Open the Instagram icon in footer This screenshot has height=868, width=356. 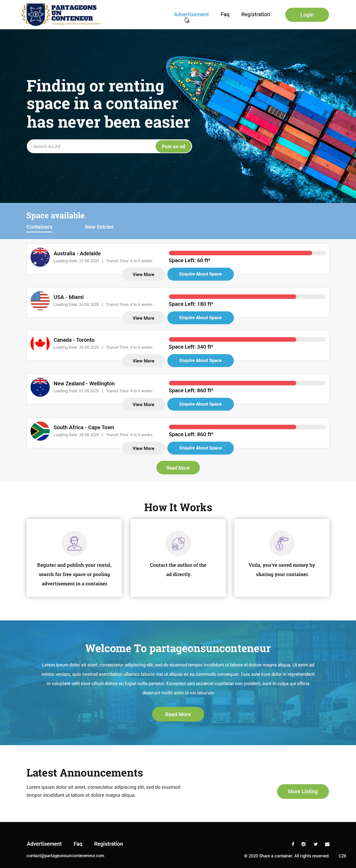tap(303, 844)
